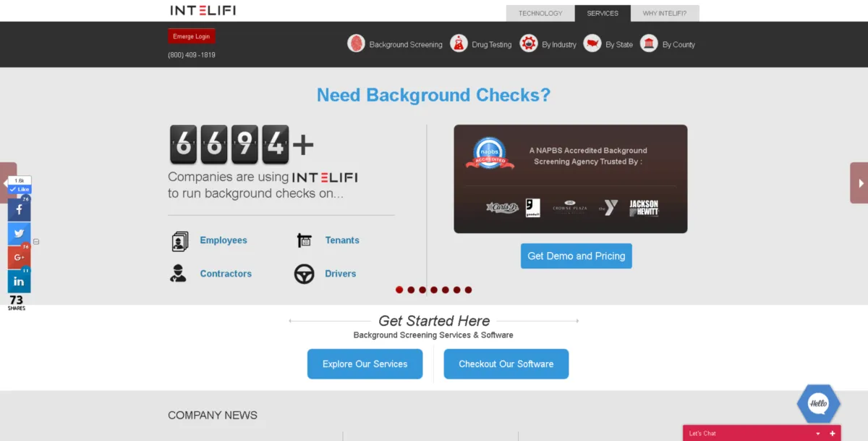Advance to the next slide with right arrow
This screenshot has width=868, height=441.
point(859,183)
